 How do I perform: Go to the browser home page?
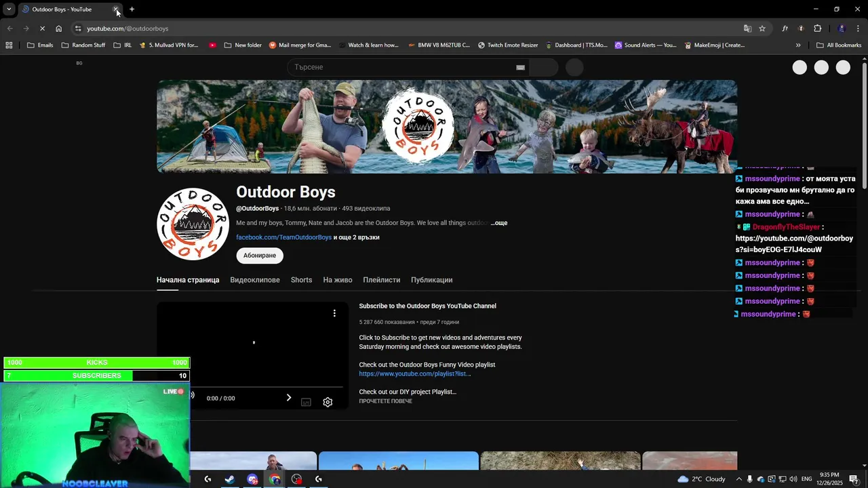pyautogui.click(x=59, y=28)
